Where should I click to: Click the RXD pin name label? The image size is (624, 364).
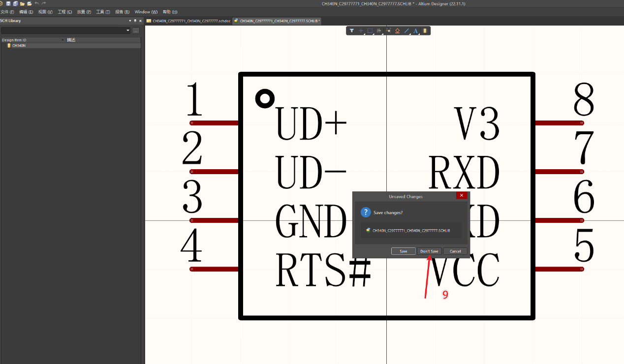pos(464,172)
